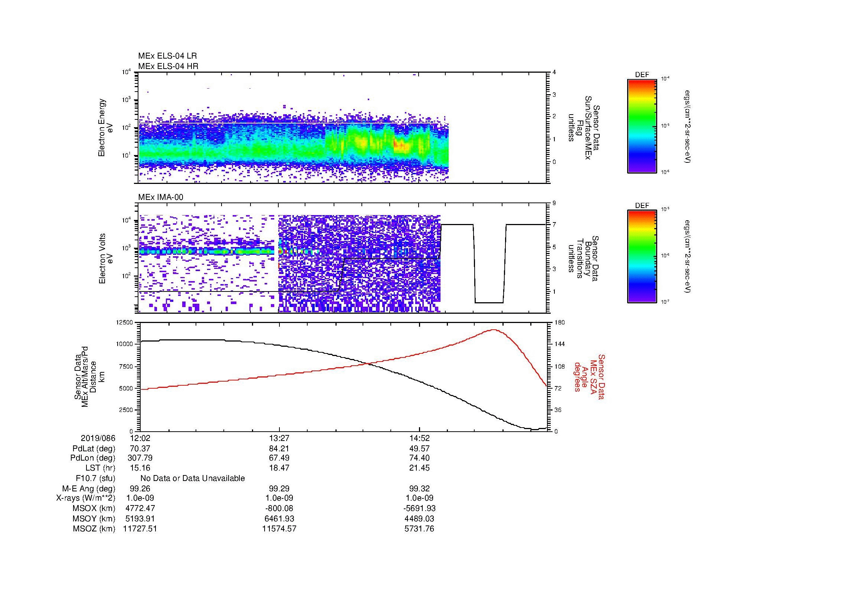The width and height of the screenshot is (868, 613).
Task: Select the PdLat value 84.21
Action: click(x=279, y=449)
